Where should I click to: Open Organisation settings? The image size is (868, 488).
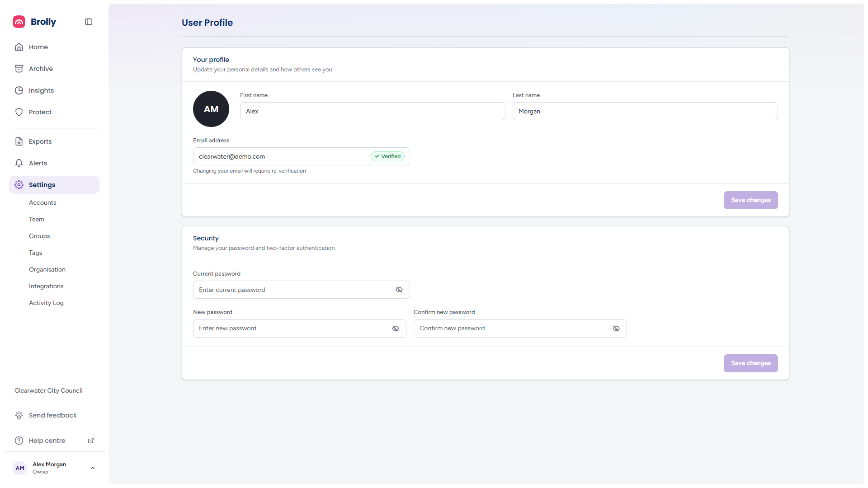[x=47, y=269]
